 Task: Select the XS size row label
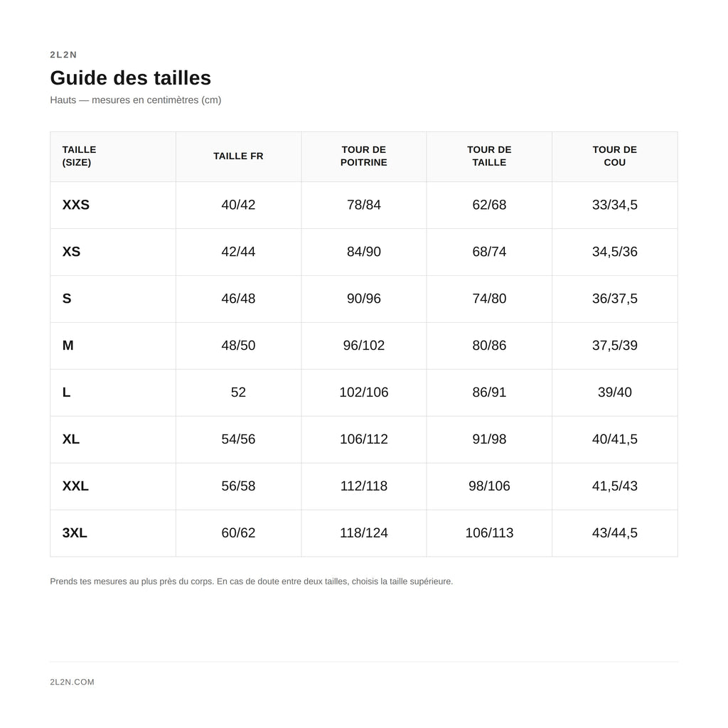pyautogui.click(x=71, y=252)
